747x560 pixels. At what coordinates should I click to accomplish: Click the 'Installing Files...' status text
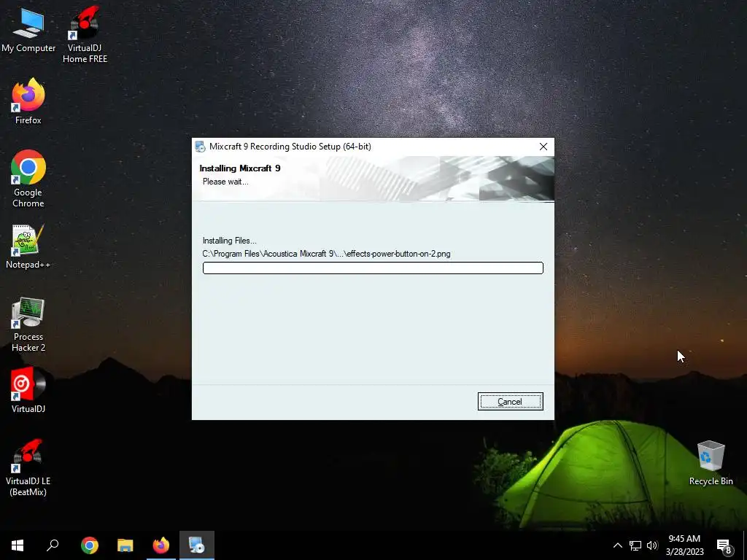(x=229, y=241)
